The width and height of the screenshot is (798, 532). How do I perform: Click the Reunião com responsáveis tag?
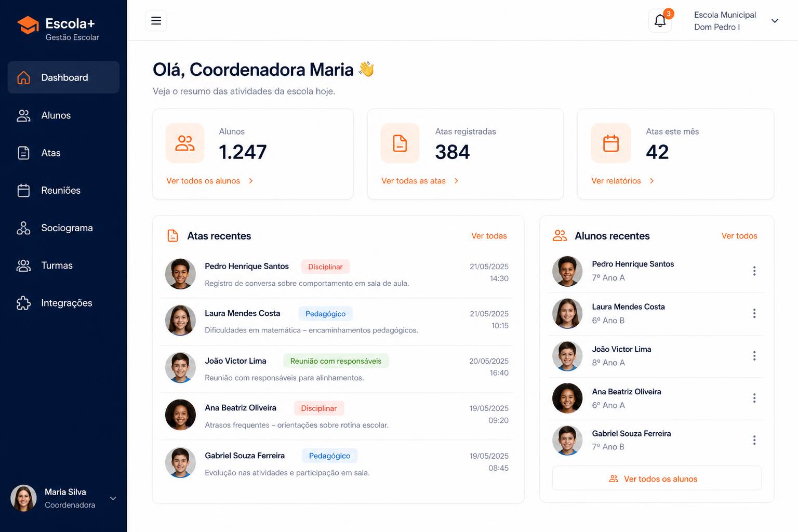click(x=336, y=361)
